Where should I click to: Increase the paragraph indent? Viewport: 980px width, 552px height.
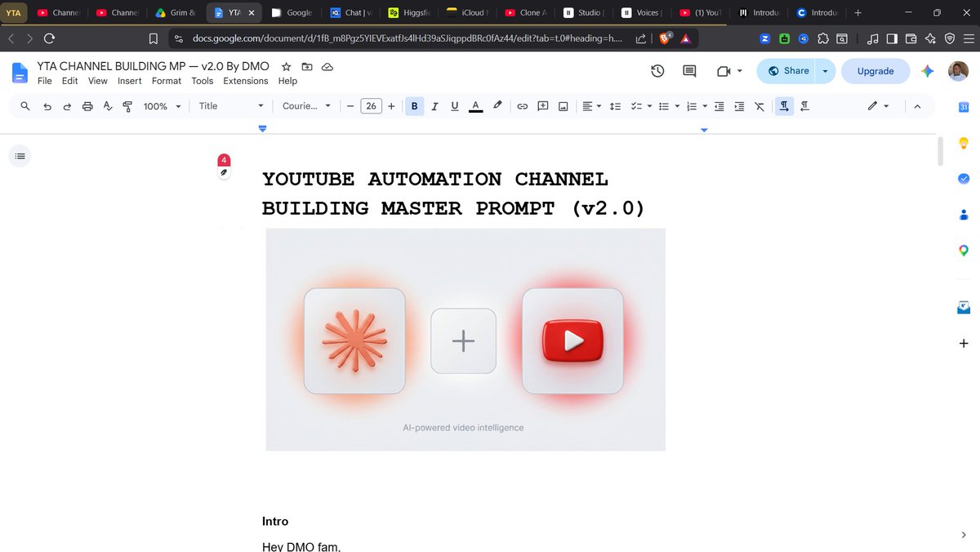point(739,106)
